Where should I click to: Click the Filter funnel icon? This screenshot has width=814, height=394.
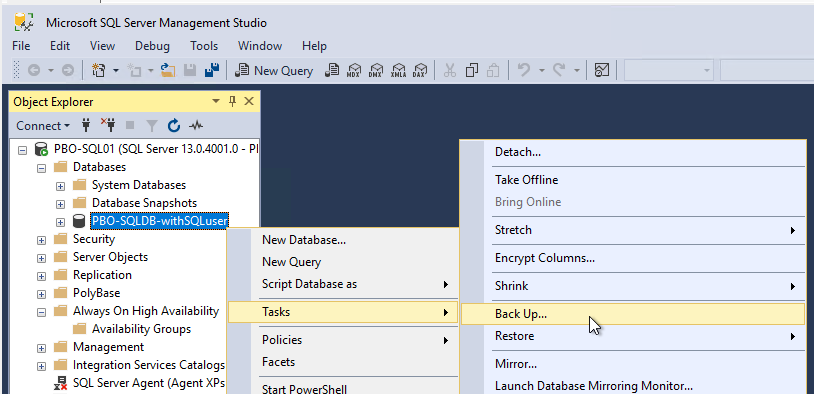coord(152,126)
